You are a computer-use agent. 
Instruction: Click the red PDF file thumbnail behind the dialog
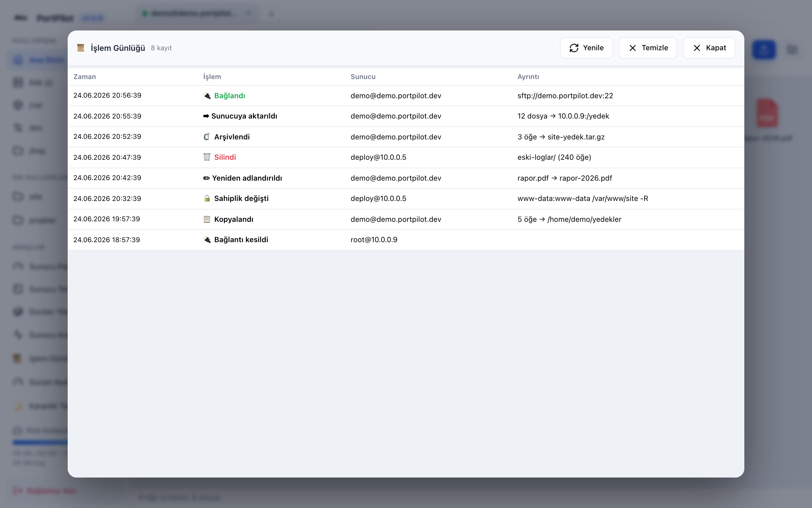point(767,113)
